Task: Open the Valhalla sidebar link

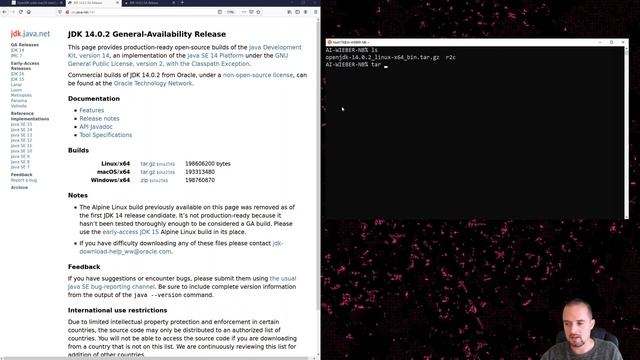Action: click(x=19, y=106)
